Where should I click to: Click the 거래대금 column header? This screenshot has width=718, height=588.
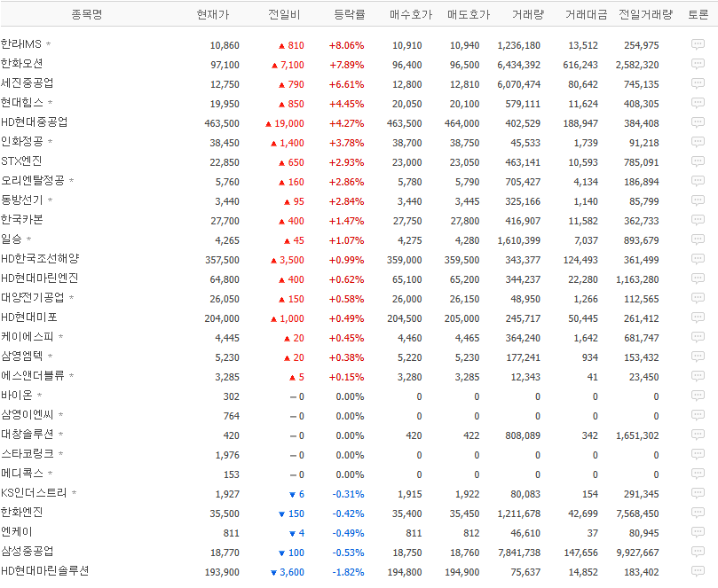point(586,15)
